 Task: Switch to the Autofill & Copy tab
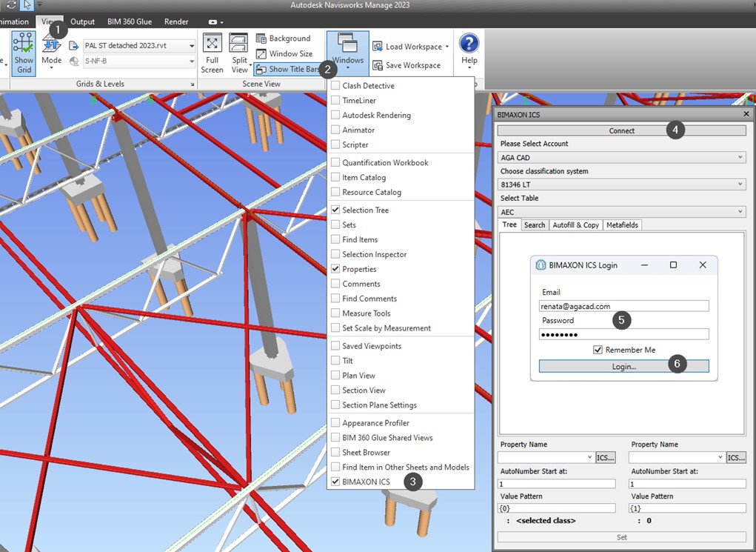point(575,225)
